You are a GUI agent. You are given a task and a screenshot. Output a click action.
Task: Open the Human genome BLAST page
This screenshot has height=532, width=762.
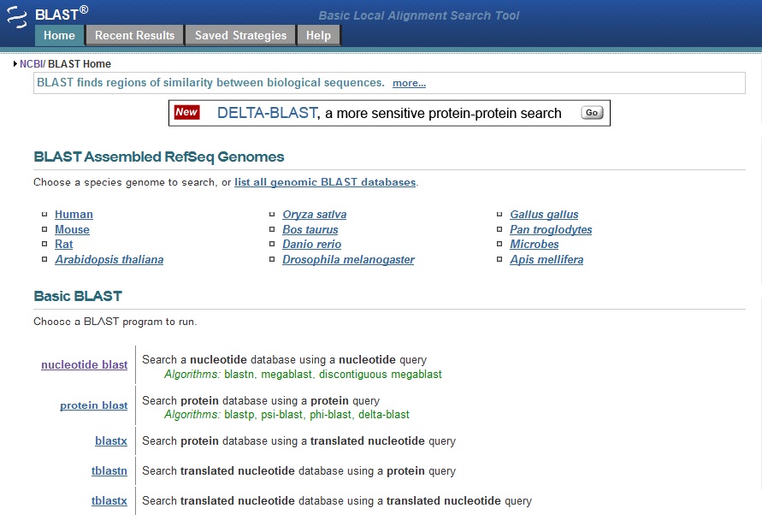click(74, 214)
